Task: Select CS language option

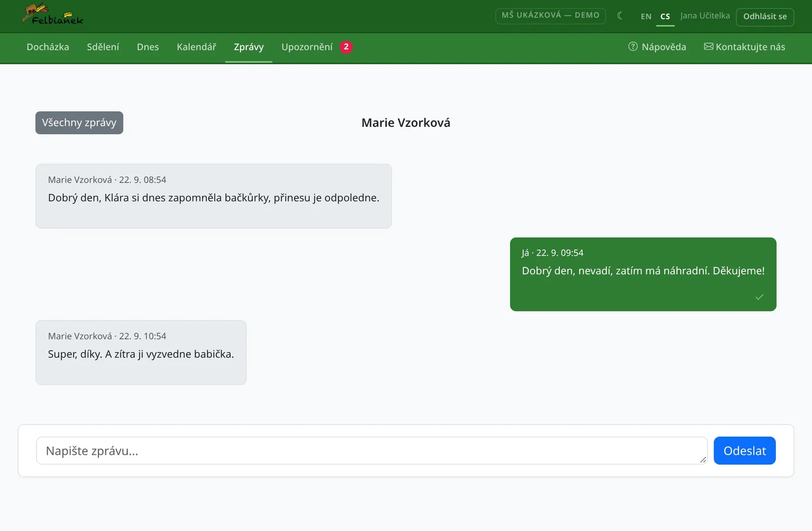Action: pos(665,16)
